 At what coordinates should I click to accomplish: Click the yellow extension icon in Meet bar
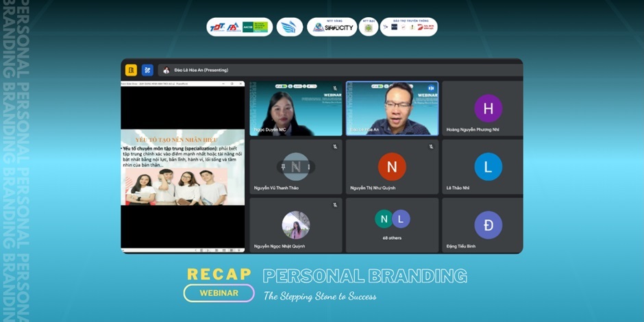(x=131, y=71)
